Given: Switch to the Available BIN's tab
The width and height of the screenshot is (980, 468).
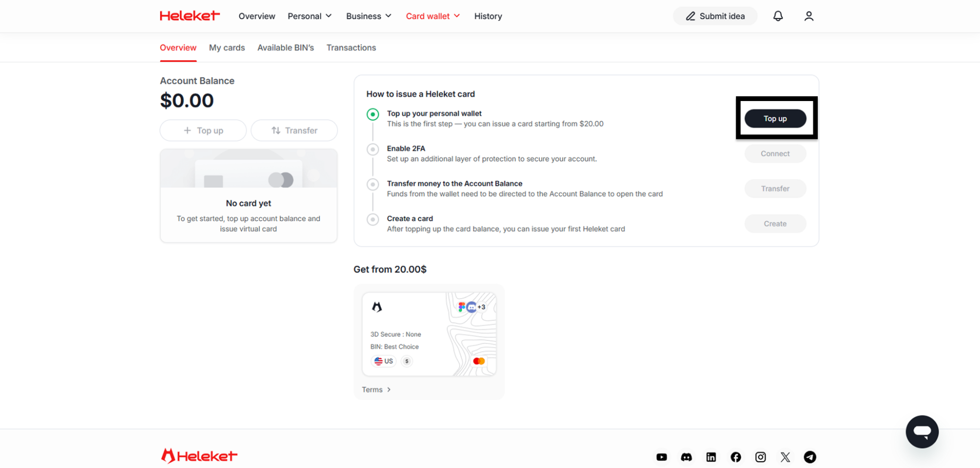Looking at the screenshot, I should coord(285,48).
